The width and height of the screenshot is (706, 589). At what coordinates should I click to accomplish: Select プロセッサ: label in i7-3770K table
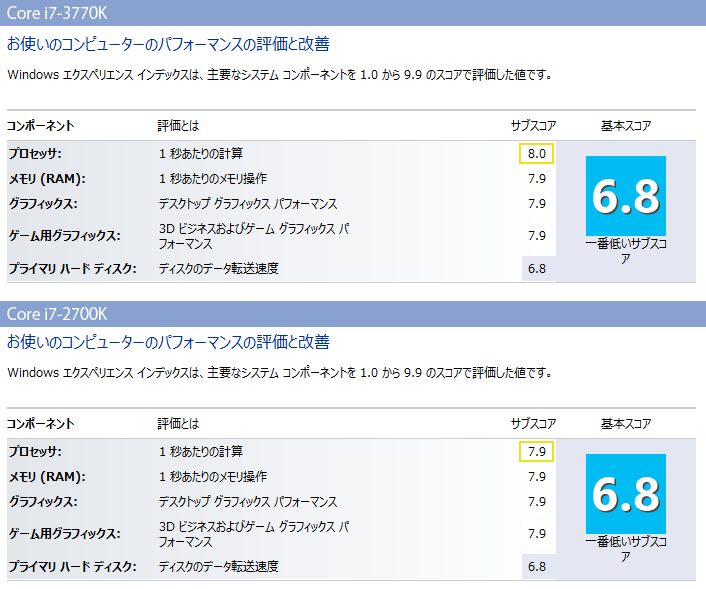(35, 154)
